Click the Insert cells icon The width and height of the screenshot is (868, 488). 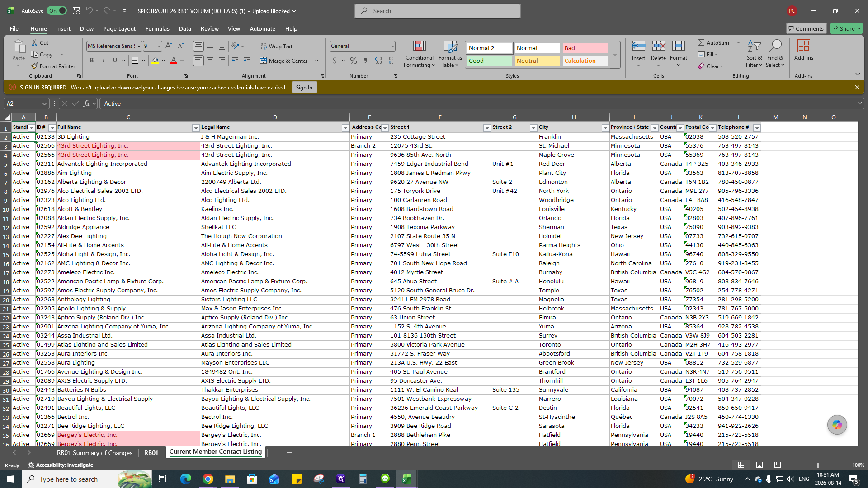point(639,46)
